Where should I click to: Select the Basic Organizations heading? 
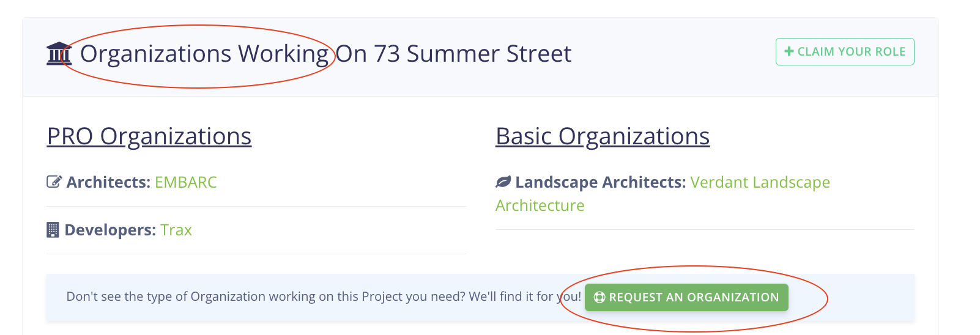[x=603, y=136]
